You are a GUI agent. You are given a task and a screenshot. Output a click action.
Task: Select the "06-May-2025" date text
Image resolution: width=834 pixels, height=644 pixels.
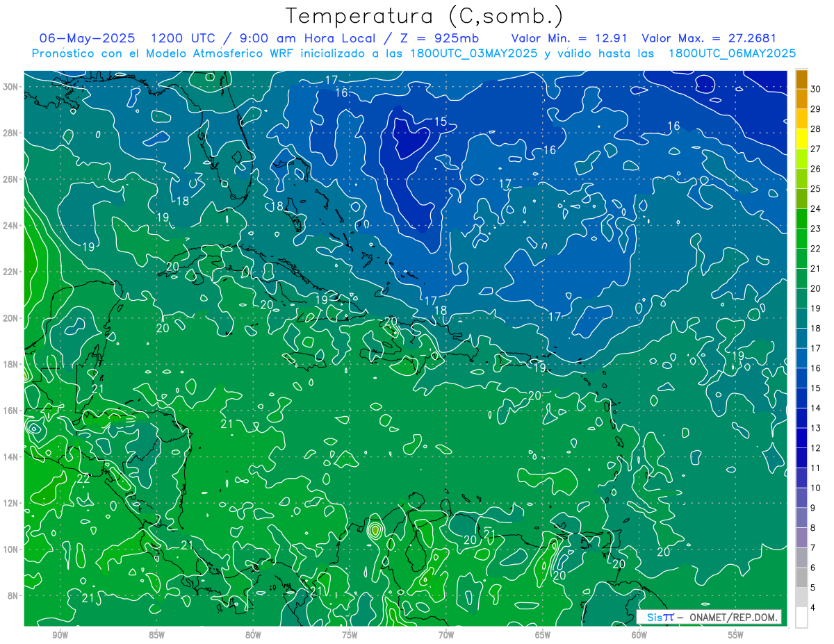coord(87,38)
